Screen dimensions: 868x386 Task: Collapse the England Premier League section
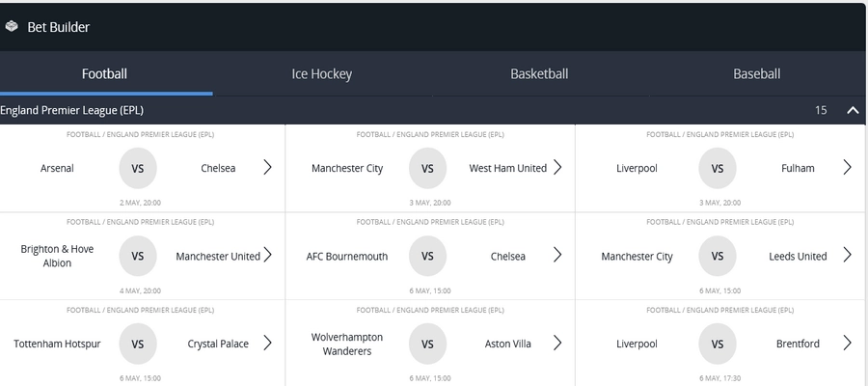click(x=854, y=110)
